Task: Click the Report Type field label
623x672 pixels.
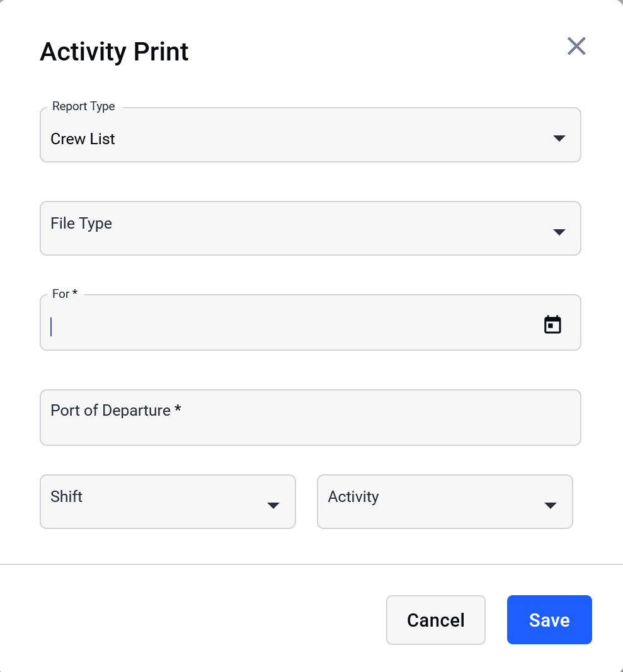Action: click(84, 106)
